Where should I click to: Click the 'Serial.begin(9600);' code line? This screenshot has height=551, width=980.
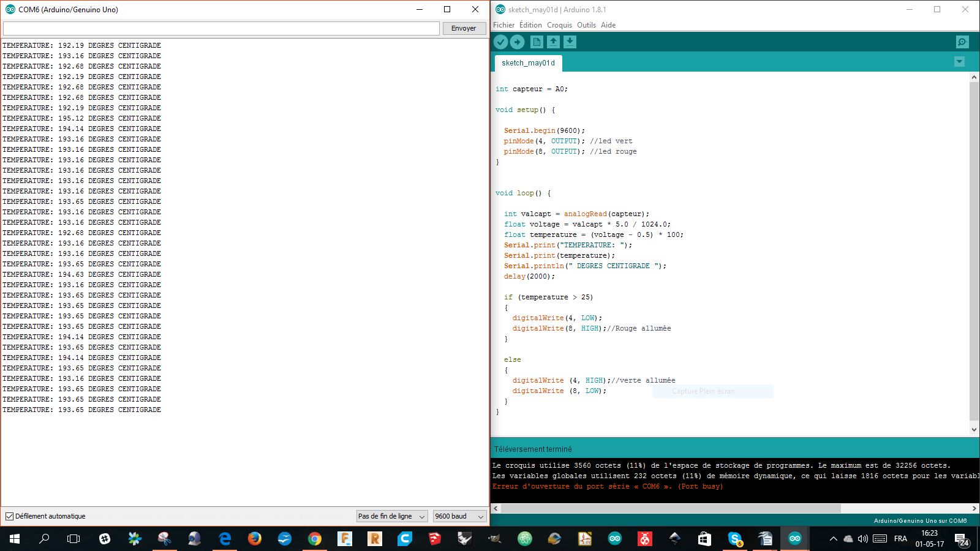(x=545, y=130)
